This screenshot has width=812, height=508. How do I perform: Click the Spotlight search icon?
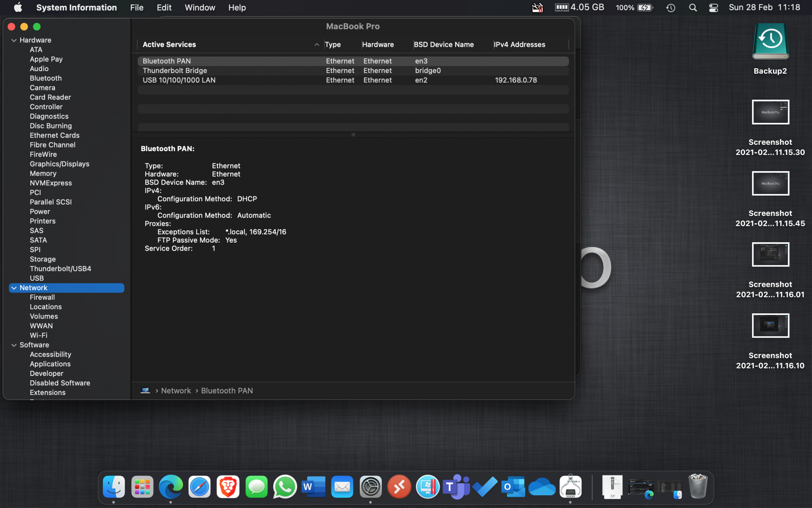pyautogui.click(x=693, y=8)
